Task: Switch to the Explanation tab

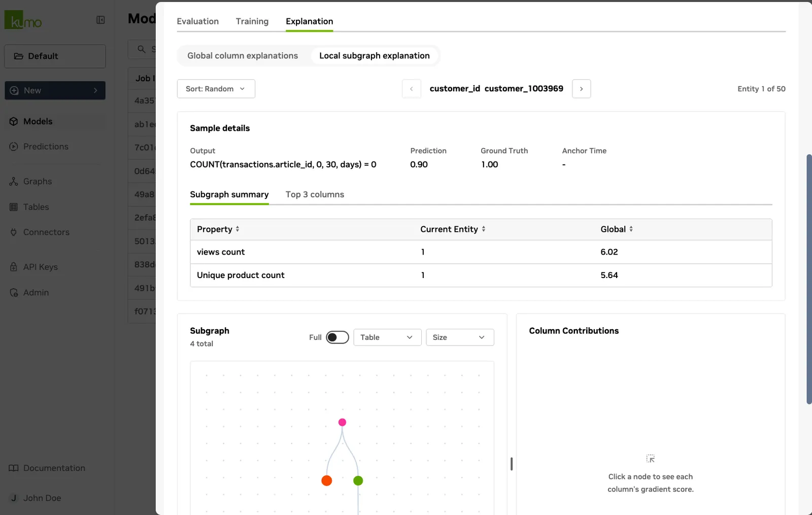Action: (x=310, y=21)
